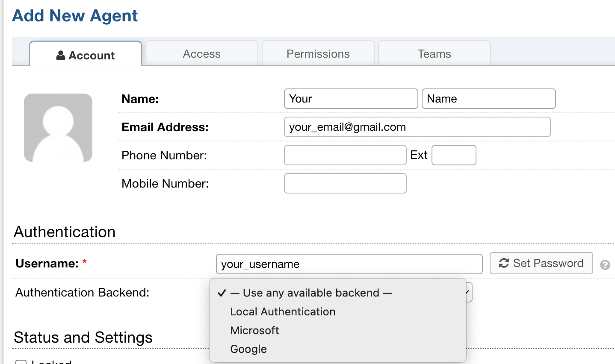Click the agent avatar placeholder image

58,128
